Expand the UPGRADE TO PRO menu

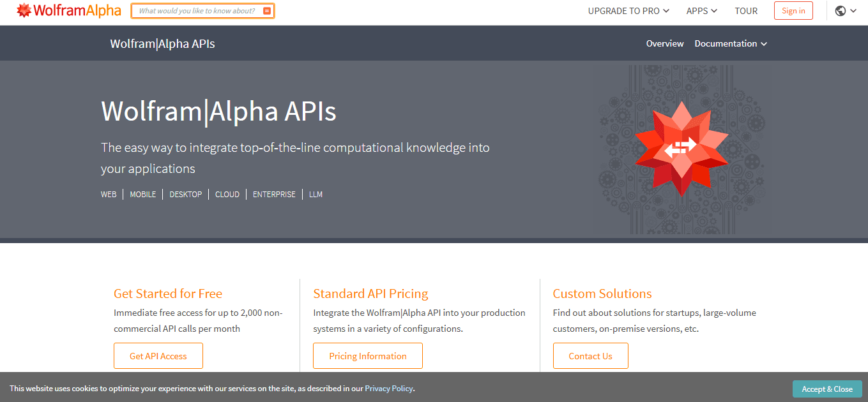(628, 11)
